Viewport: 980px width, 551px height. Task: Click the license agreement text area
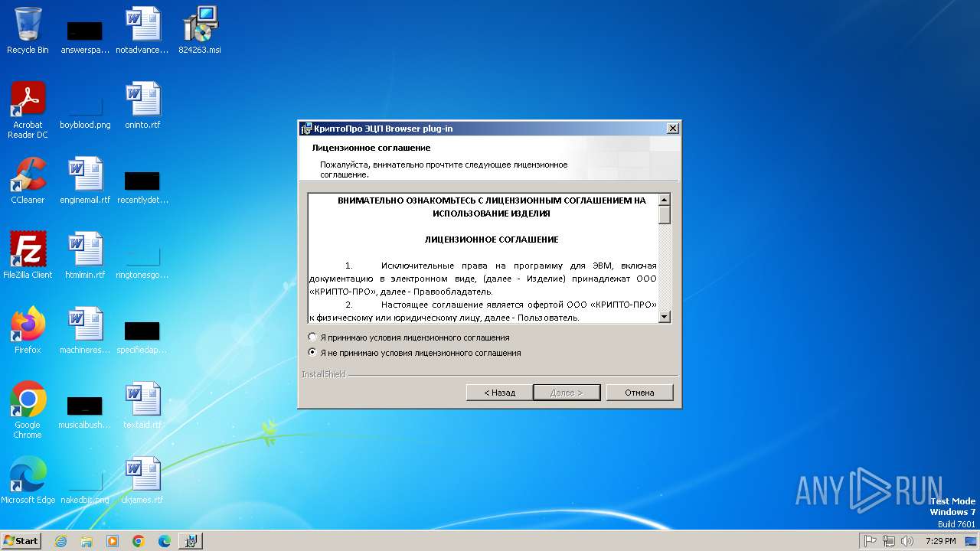(483, 258)
